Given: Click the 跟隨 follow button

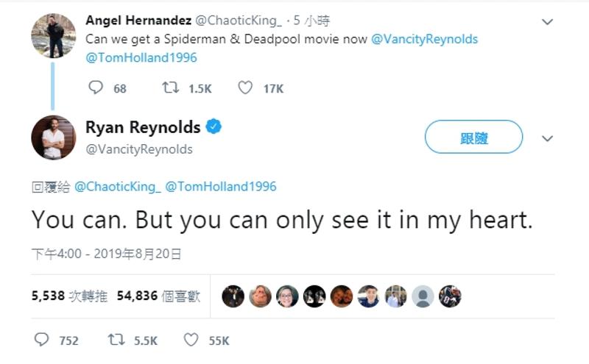Looking at the screenshot, I should tap(473, 138).
